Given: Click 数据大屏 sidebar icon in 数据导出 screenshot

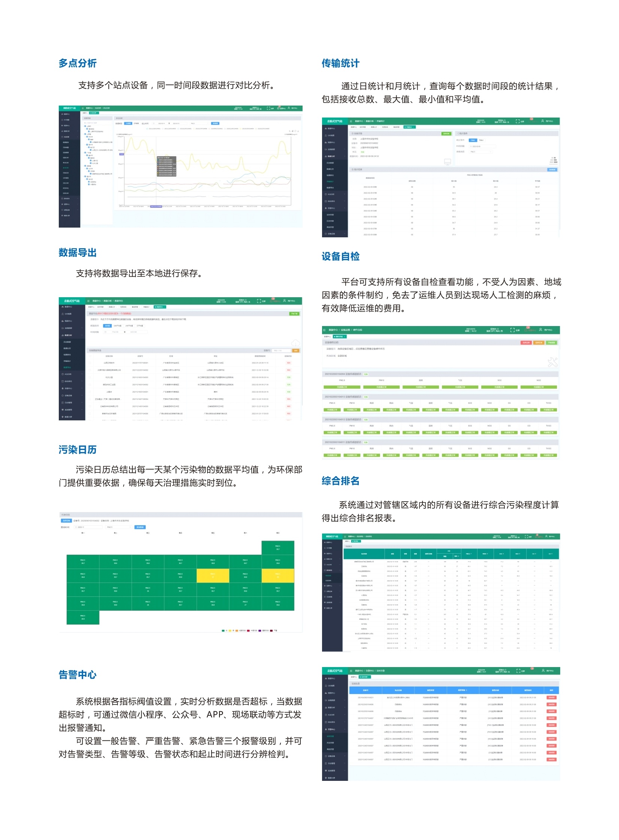Looking at the screenshot, I should (x=63, y=417).
